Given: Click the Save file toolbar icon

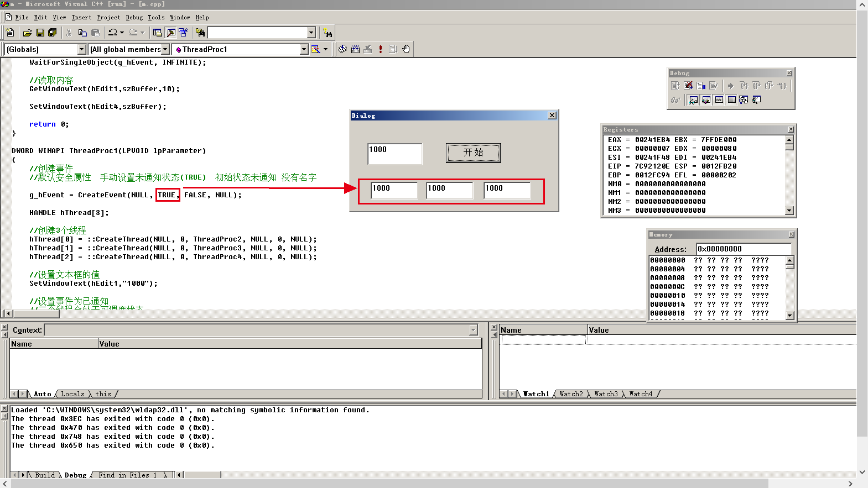Looking at the screenshot, I should coord(40,33).
